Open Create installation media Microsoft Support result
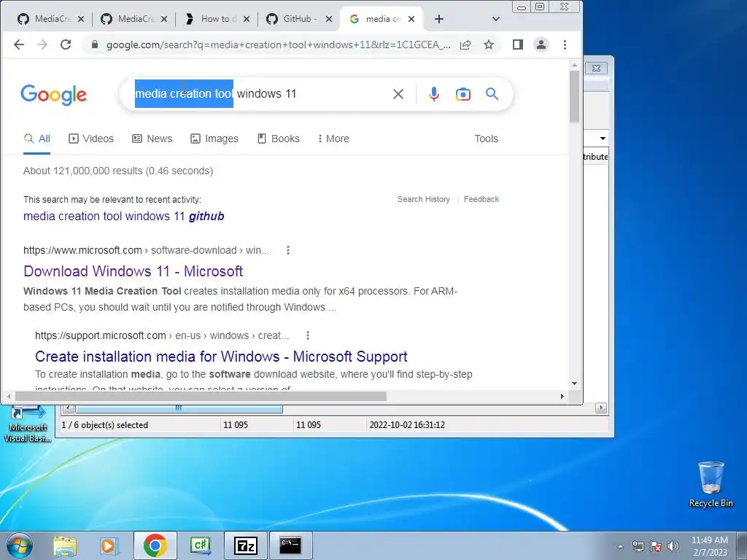Screen dimensions: 747x560 click(x=221, y=357)
